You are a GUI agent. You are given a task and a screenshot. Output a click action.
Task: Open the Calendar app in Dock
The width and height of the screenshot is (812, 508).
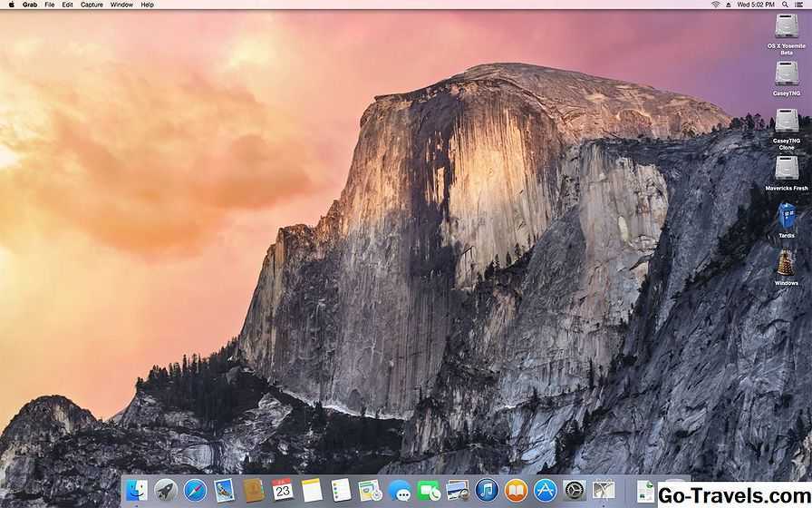(282, 491)
